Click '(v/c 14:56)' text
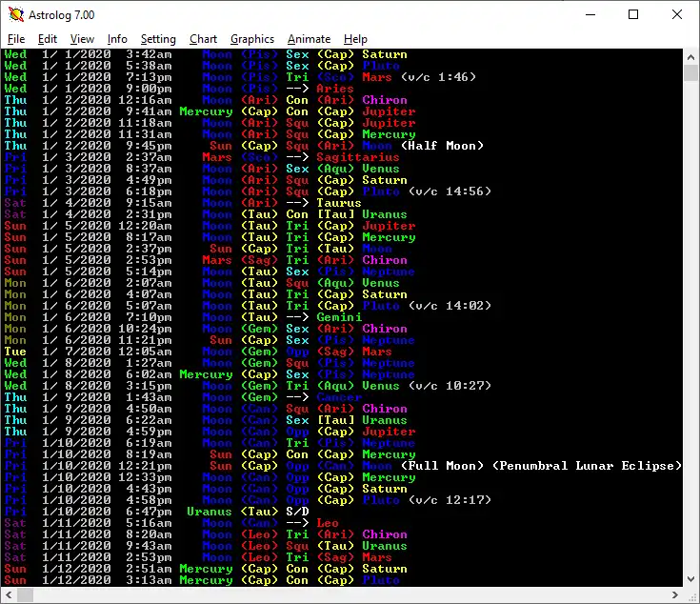The width and height of the screenshot is (700, 604). click(x=450, y=191)
